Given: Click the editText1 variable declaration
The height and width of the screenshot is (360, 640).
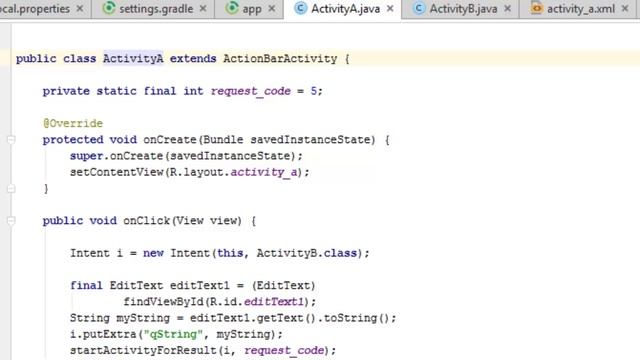Looking at the screenshot, I should point(200,285).
